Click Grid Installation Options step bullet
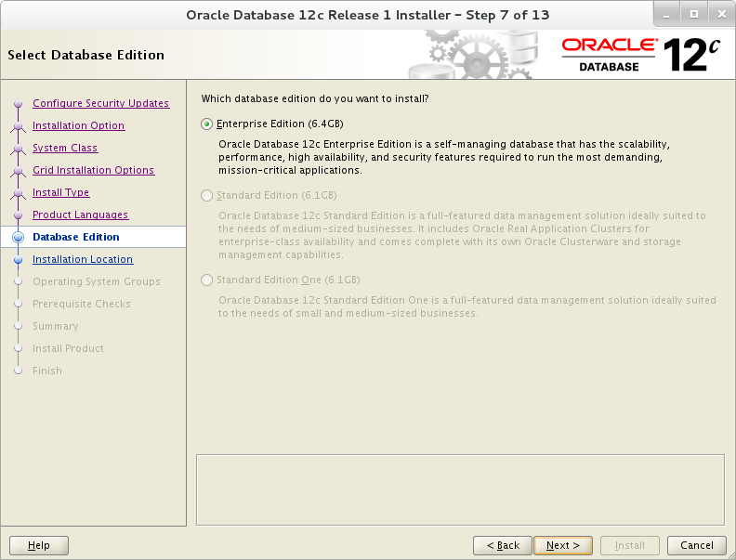The height and width of the screenshot is (560, 736). click(19, 171)
